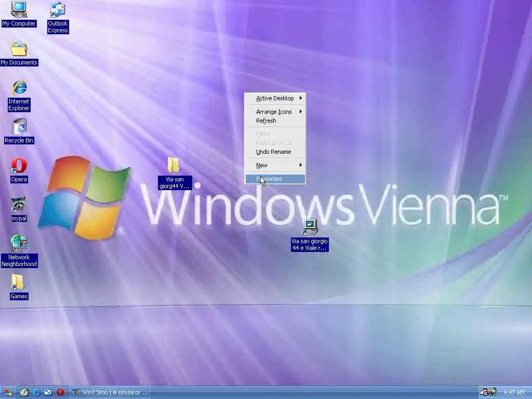Click the first system tray icon

[x=483, y=392]
